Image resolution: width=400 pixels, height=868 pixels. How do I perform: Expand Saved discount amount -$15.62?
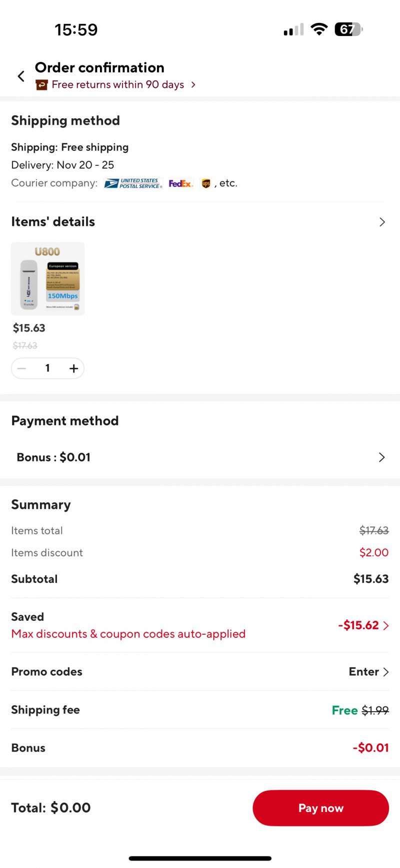coord(363,625)
